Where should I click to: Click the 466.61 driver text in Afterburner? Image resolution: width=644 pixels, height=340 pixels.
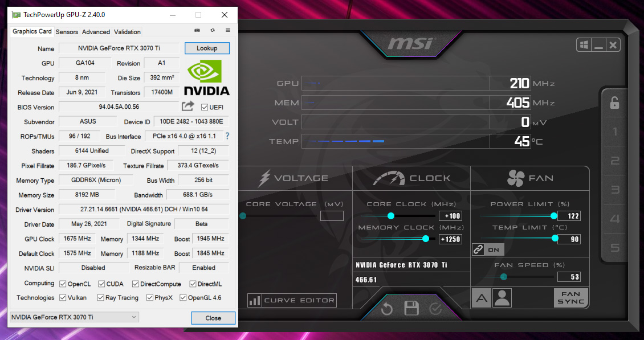(366, 280)
